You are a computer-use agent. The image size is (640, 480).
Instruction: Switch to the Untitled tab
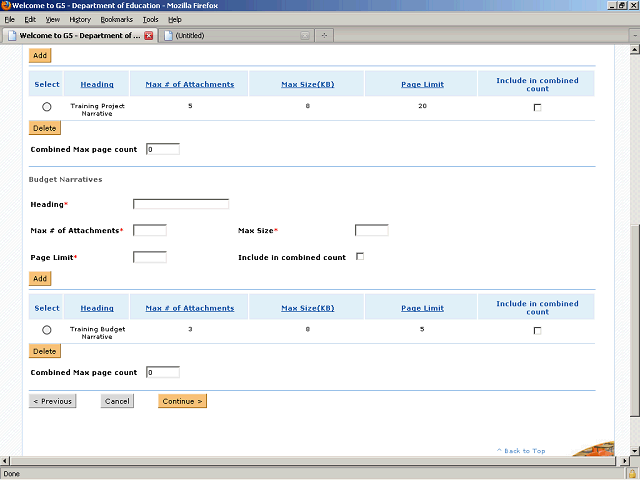[236, 36]
